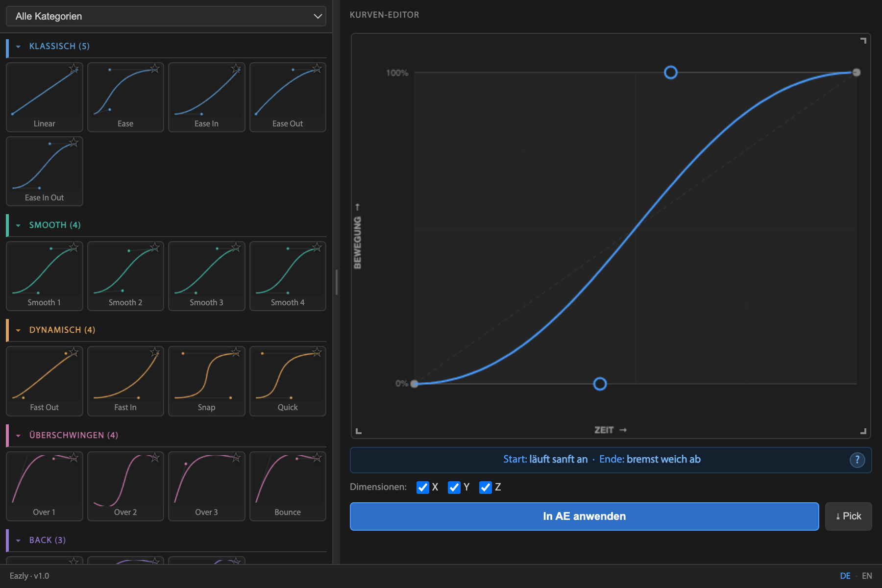The width and height of the screenshot is (882, 588).
Task: Apply the Bounce preset thumbnail
Action: [288, 486]
